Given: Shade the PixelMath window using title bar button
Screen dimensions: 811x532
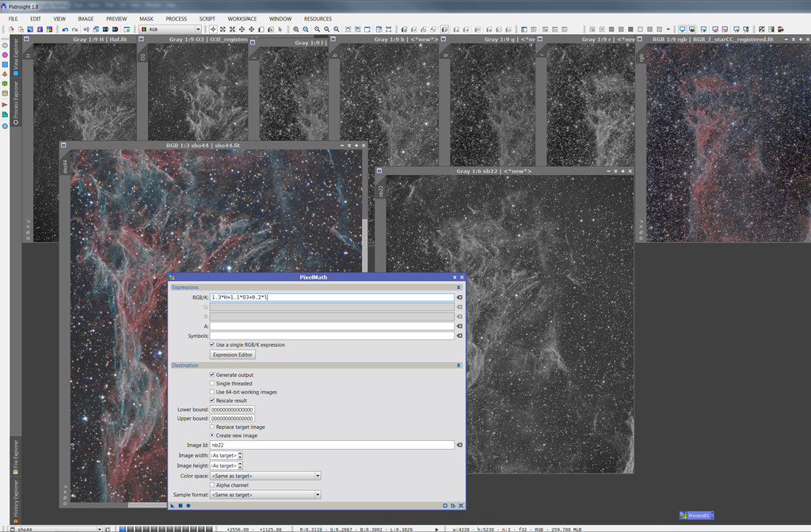Looking at the screenshot, I should coord(455,277).
